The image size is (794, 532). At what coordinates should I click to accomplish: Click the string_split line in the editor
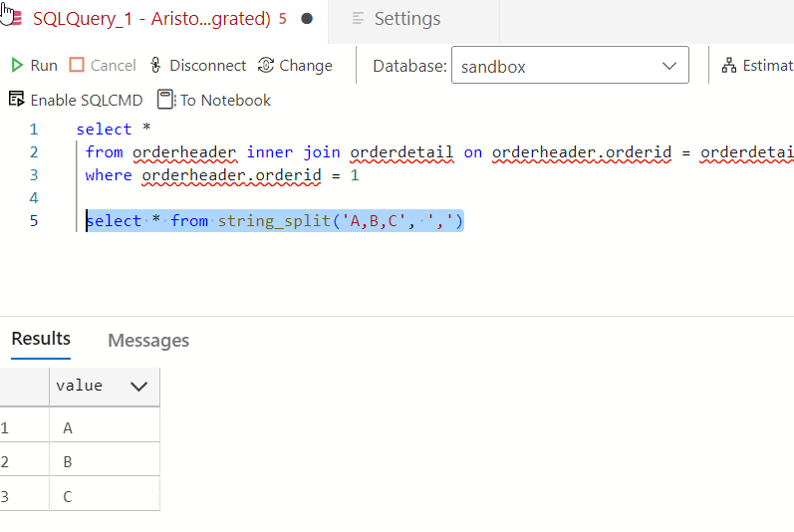[275, 221]
